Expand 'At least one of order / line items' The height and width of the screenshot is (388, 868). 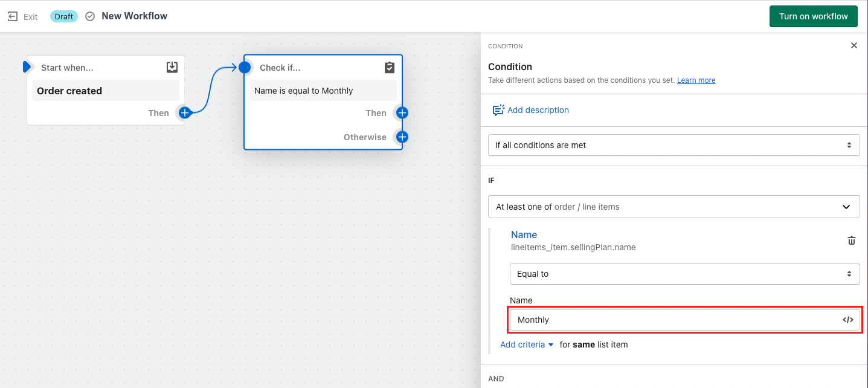click(674, 207)
